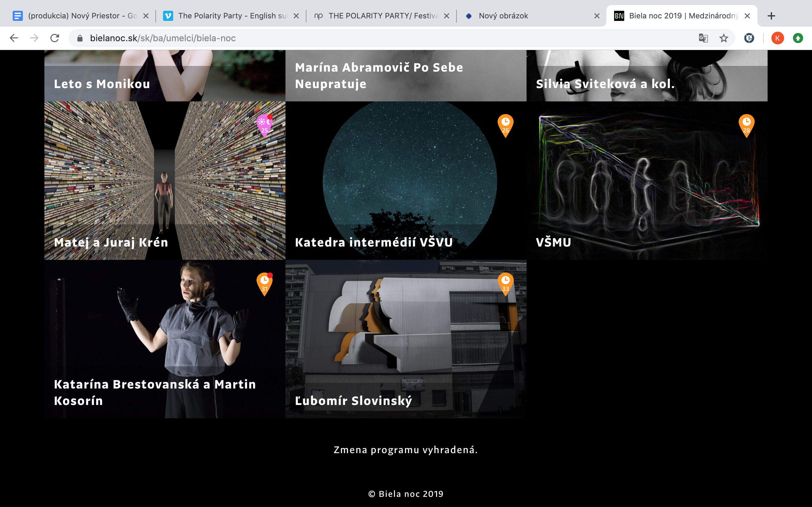Reload the current page
Viewport: 812px width, 507px height.
55,38
